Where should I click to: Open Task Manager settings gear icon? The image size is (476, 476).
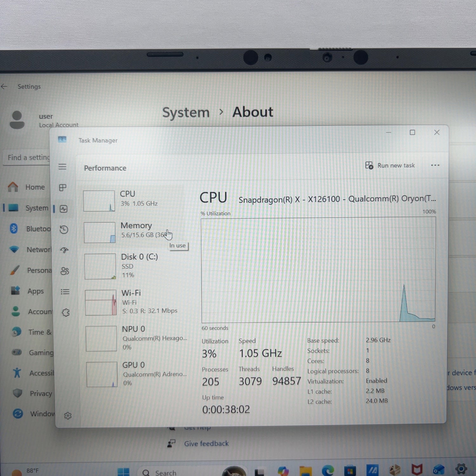tap(68, 415)
